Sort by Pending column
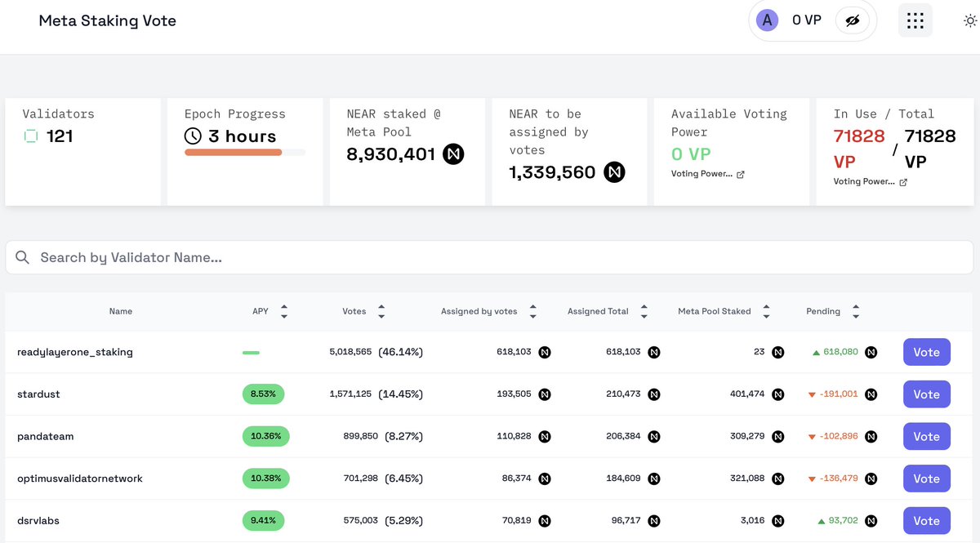The image size is (980, 543). coord(855,311)
